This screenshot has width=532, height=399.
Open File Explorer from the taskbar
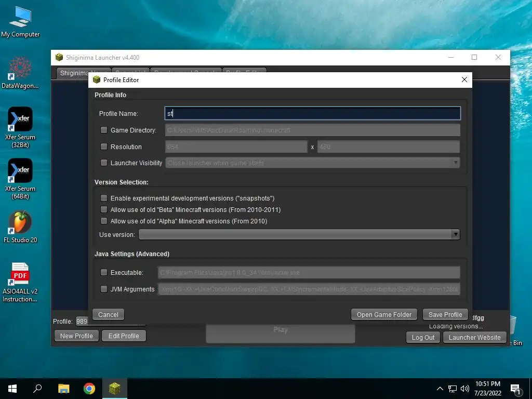tap(63, 389)
